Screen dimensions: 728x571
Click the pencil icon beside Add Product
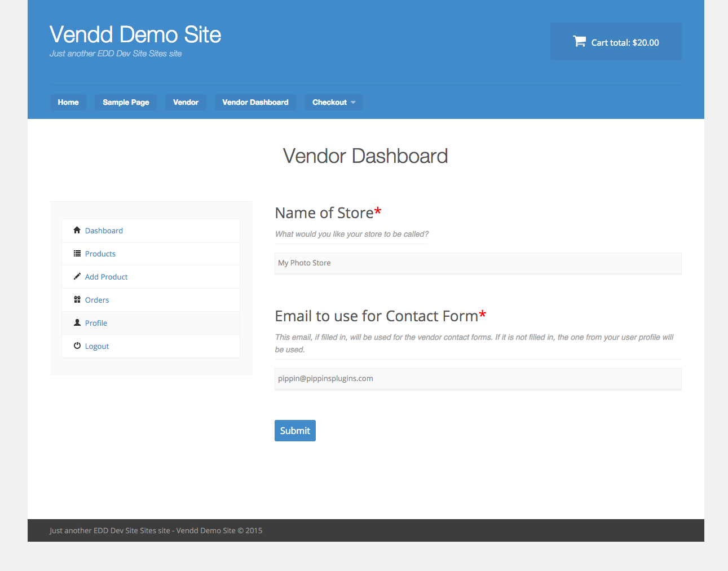click(77, 276)
